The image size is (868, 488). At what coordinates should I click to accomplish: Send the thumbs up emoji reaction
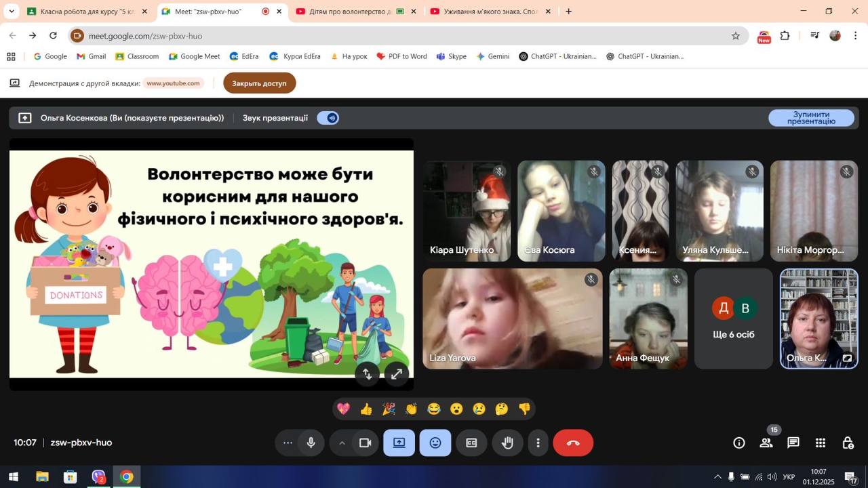coord(366,409)
